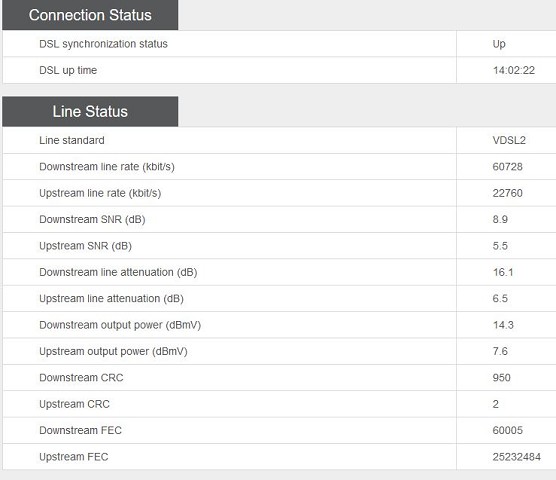Click the Upstream SNR value 5.5
This screenshot has width=556, height=480.
click(500, 246)
